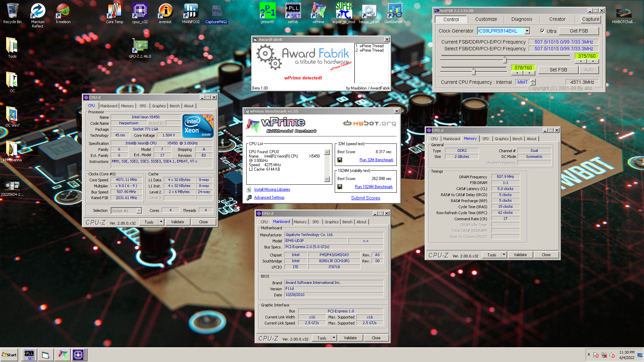Switch to Diagnosis tab in SetFSB
644x362 pixels.
(x=522, y=19)
